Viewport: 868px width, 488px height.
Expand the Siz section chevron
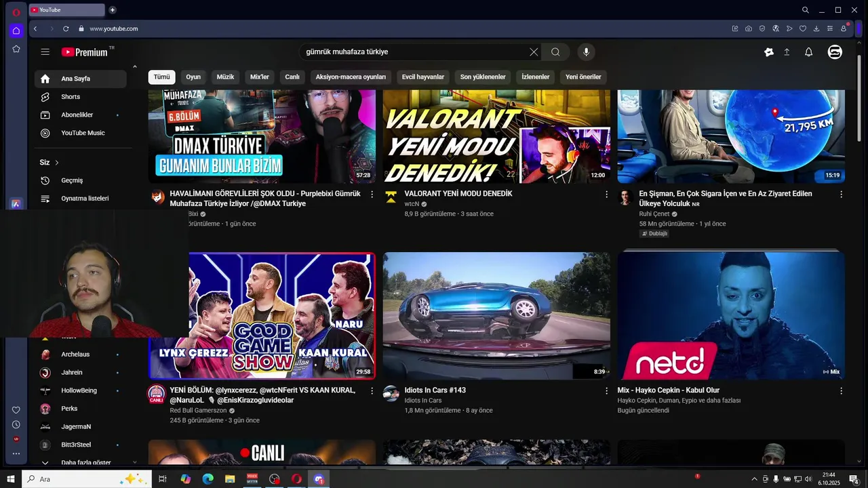(57, 163)
